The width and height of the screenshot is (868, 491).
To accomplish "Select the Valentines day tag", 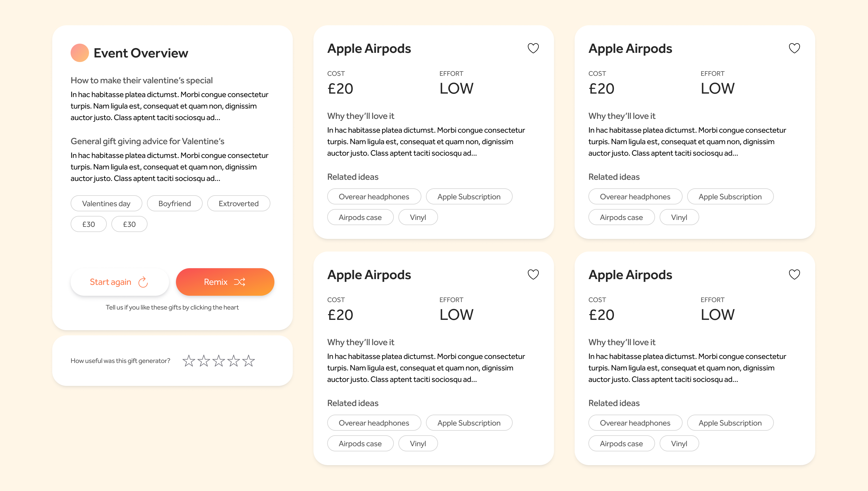I will 106,204.
